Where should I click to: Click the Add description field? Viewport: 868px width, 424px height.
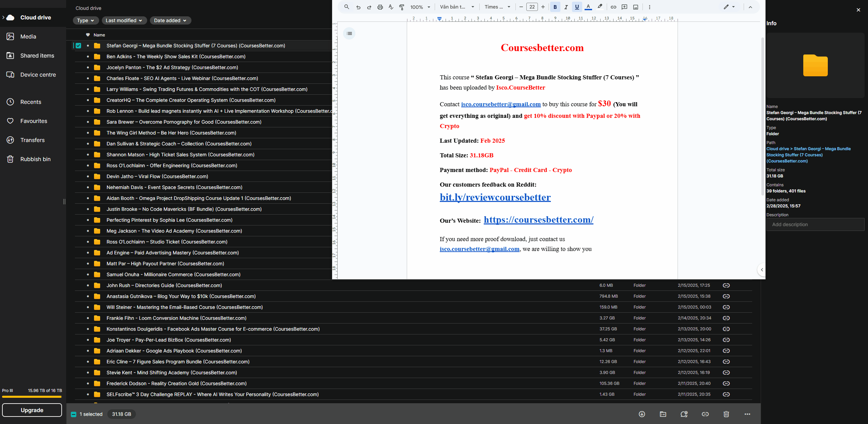click(815, 224)
